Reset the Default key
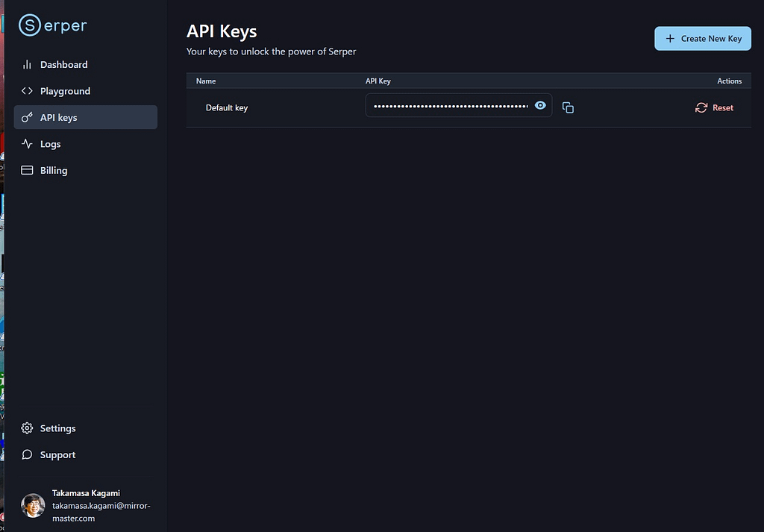This screenshot has width=764, height=532. point(714,107)
